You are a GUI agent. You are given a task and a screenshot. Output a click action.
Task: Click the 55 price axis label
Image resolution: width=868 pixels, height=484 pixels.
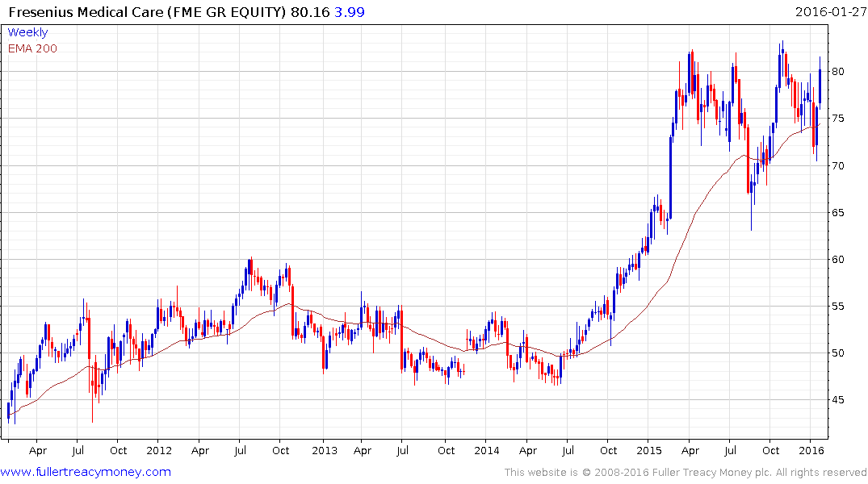click(838, 306)
